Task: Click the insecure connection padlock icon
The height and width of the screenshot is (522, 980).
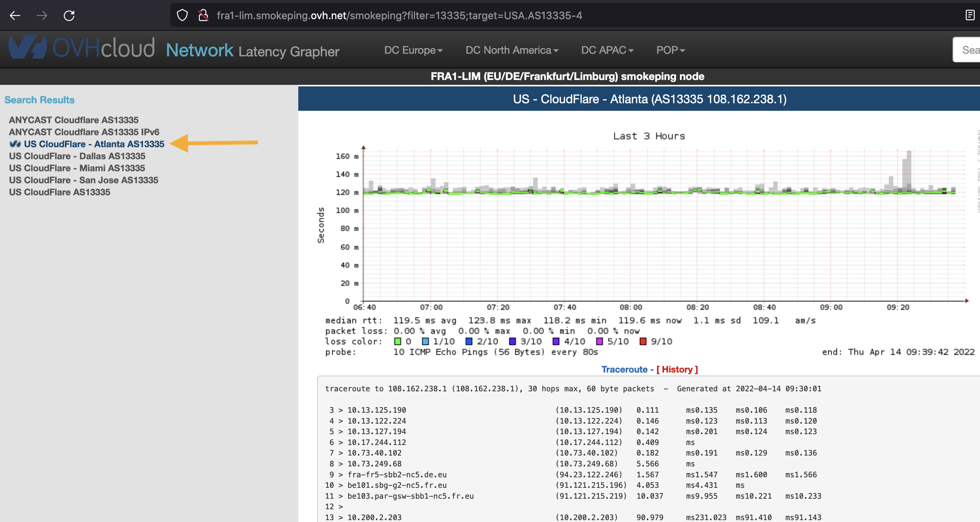Action: [203, 15]
